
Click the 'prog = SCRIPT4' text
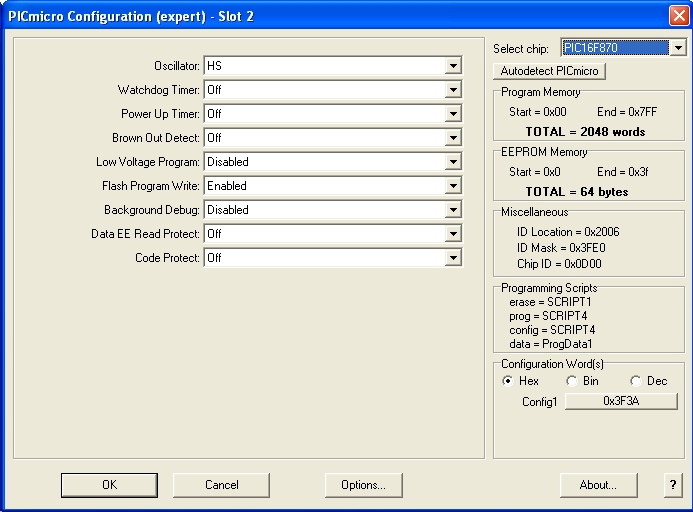548,316
